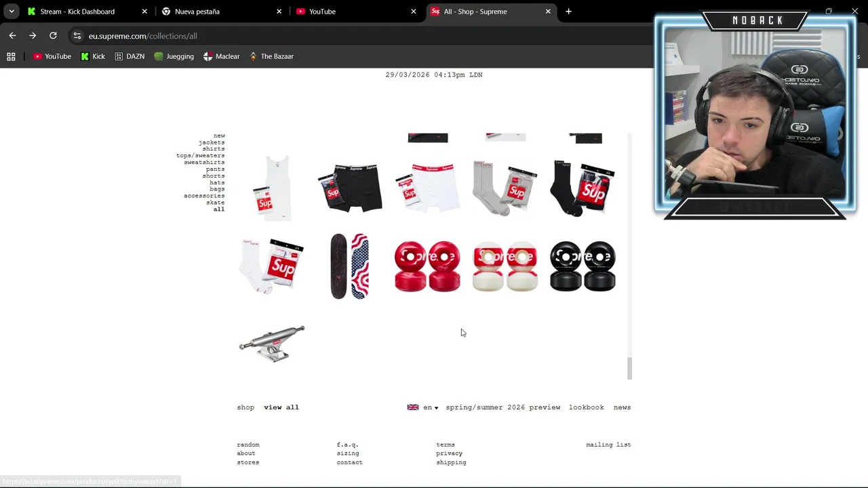Open the Kick bookmark
The height and width of the screenshot is (488, 868).
[93, 56]
